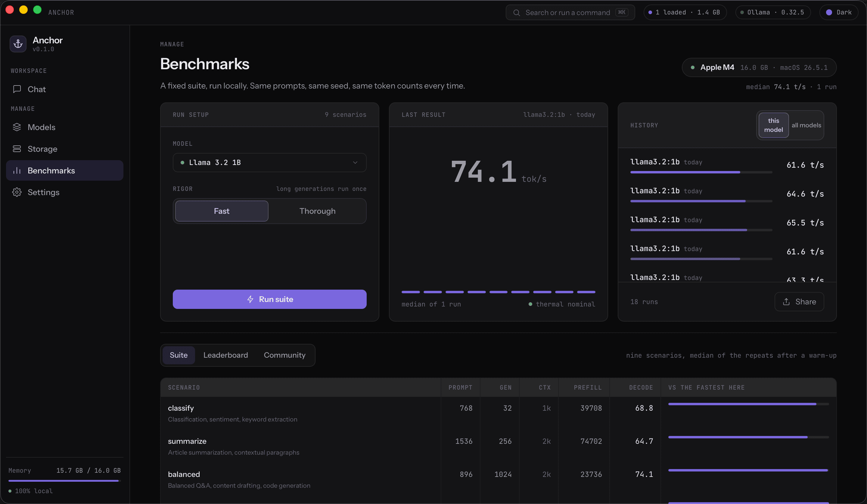Expand the model chevron arrow
This screenshot has height=504, width=867.
(x=355, y=162)
